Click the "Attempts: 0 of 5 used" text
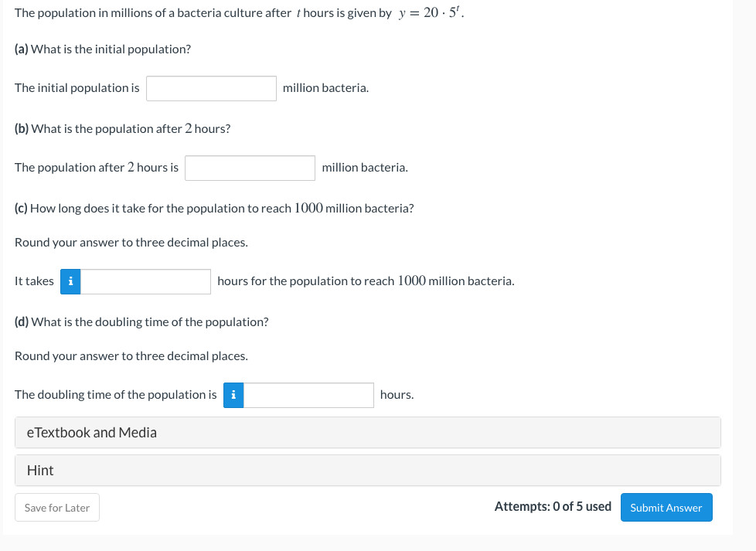This screenshot has width=756, height=551. (x=553, y=506)
